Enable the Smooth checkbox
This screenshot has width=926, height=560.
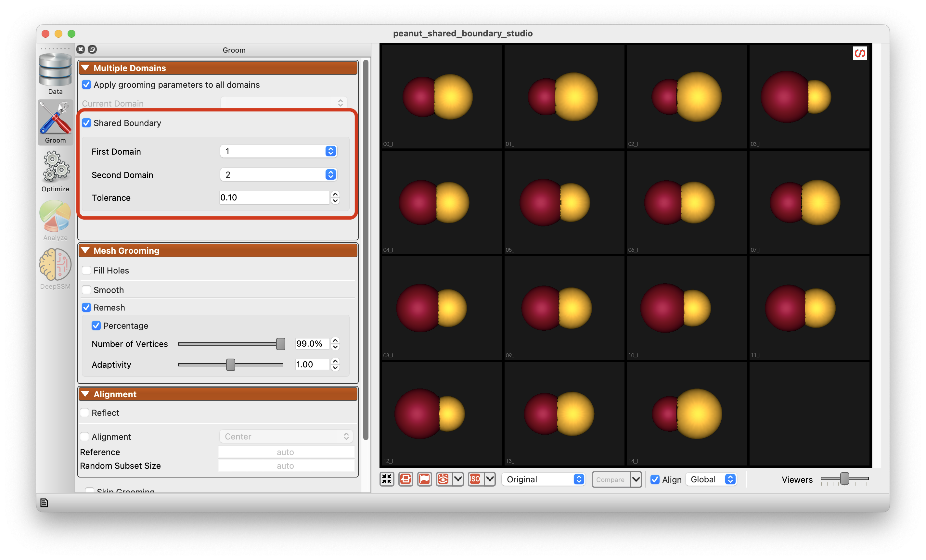tap(86, 290)
